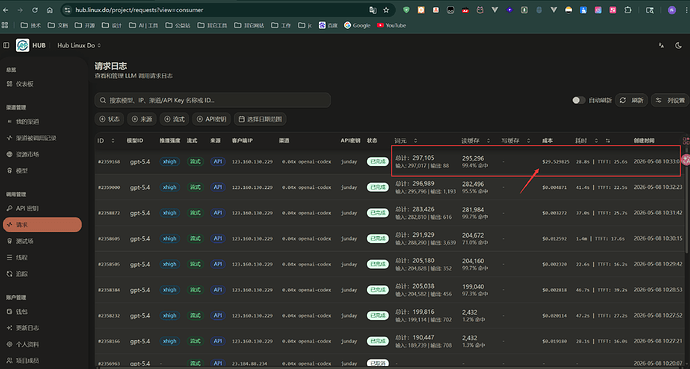Sort the table by 写缓存 column
690x369 pixels.
pos(516,141)
